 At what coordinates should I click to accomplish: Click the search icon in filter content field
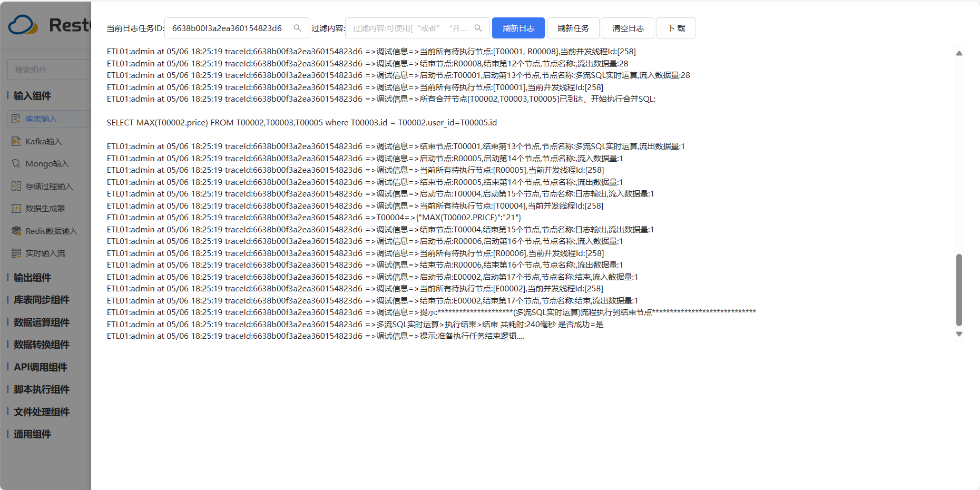pos(478,28)
